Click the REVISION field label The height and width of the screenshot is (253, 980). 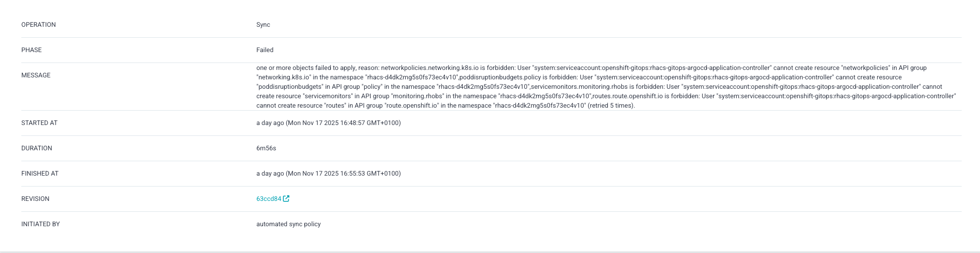tap(35, 199)
